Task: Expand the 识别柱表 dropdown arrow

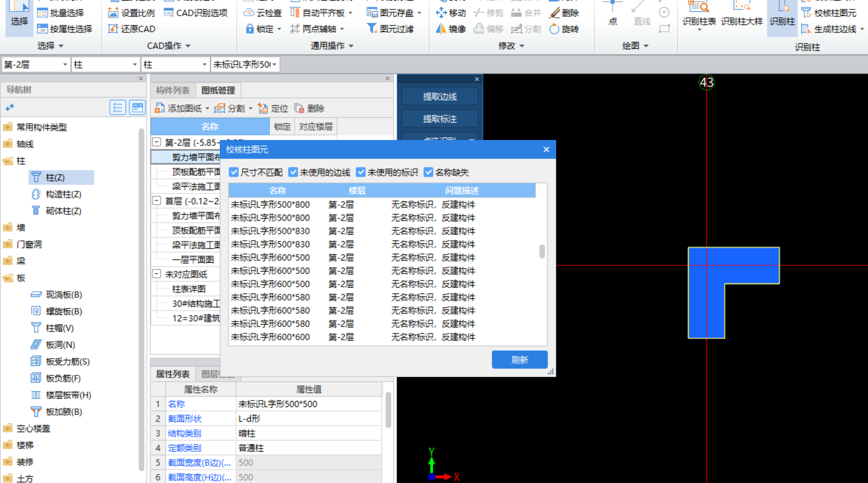Action: [700, 30]
